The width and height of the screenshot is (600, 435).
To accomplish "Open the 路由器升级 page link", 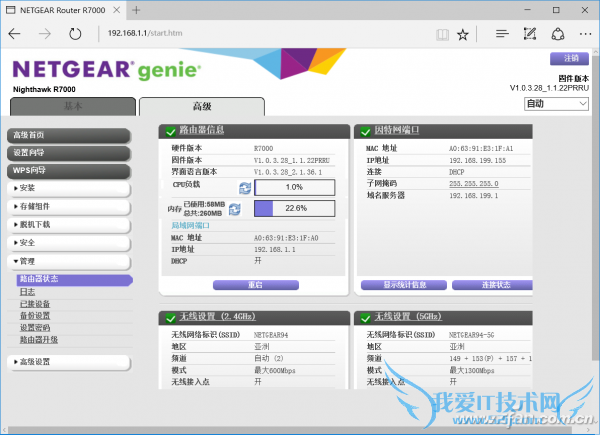I will [39, 340].
